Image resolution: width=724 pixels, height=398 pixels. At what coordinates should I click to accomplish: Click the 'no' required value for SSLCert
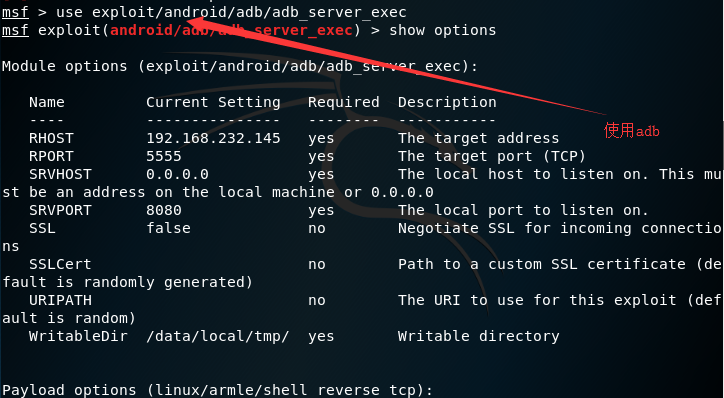coord(317,265)
